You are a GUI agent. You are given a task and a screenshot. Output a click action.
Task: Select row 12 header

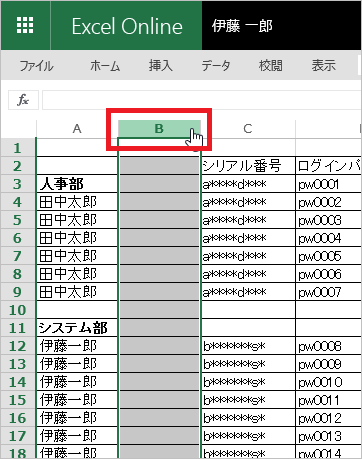click(x=18, y=346)
